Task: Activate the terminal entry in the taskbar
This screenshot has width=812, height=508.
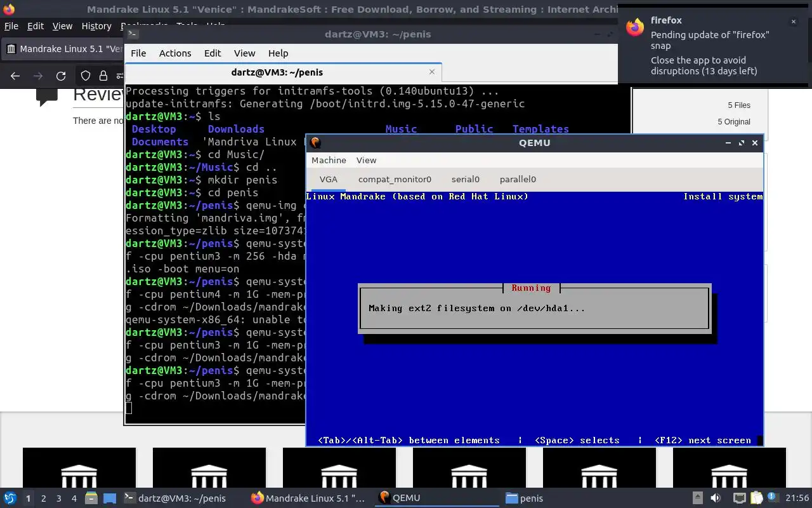Action: click(182, 498)
